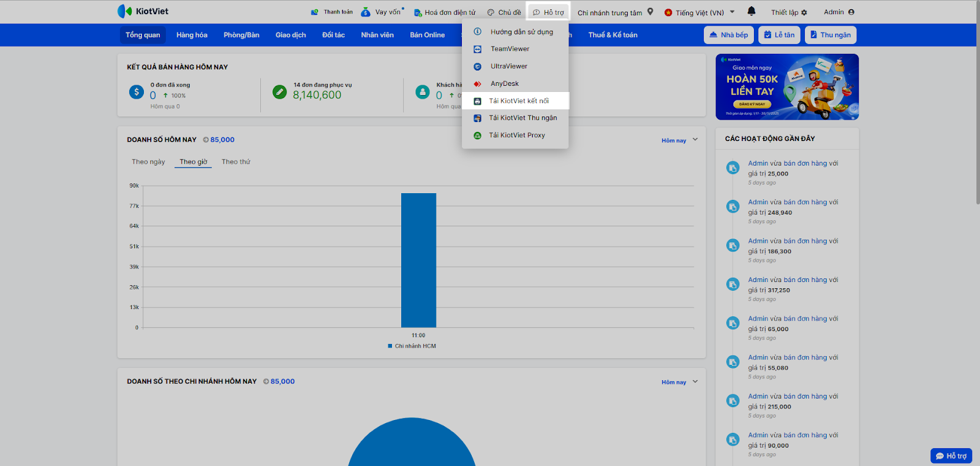Viewport: 980px width, 466px height.
Task: Click the Admin link for the 186,300 order
Action: pyautogui.click(x=758, y=241)
